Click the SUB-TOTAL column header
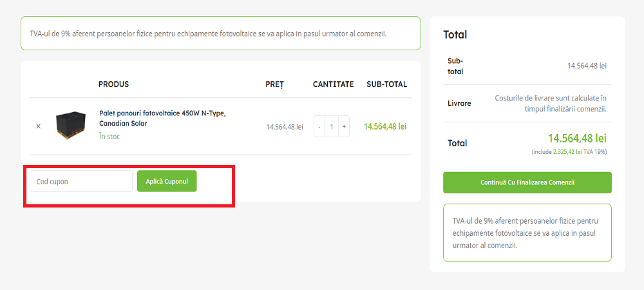 (x=386, y=84)
